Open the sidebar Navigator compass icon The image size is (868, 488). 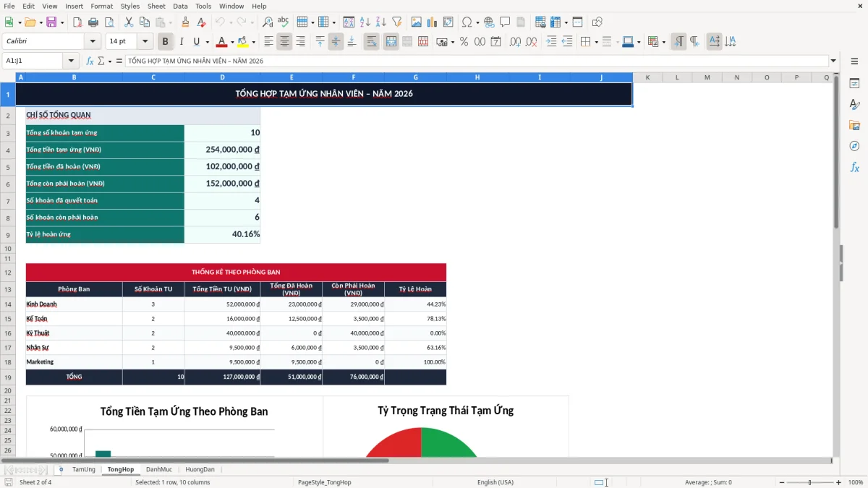[854, 146]
